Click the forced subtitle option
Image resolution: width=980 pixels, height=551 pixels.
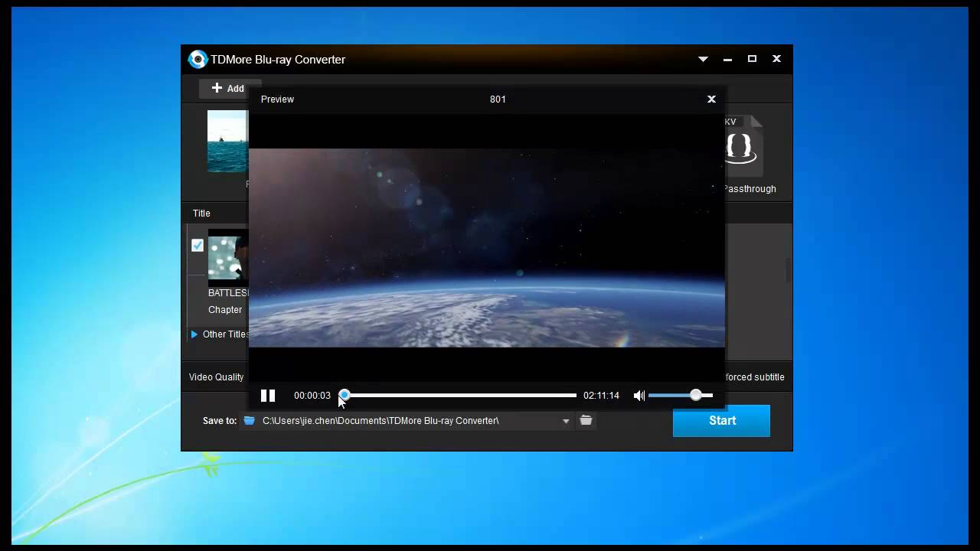[x=755, y=377]
